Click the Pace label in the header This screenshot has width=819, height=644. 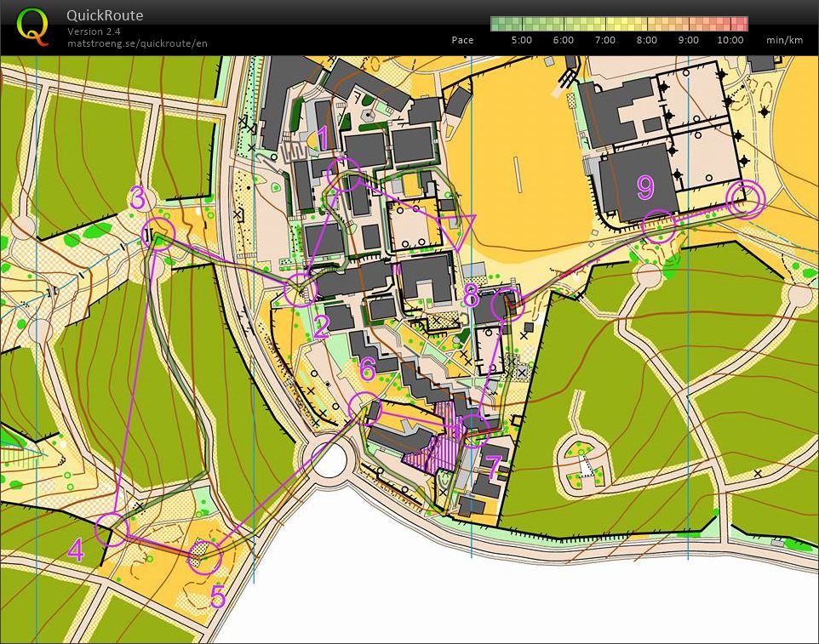coord(462,40)
